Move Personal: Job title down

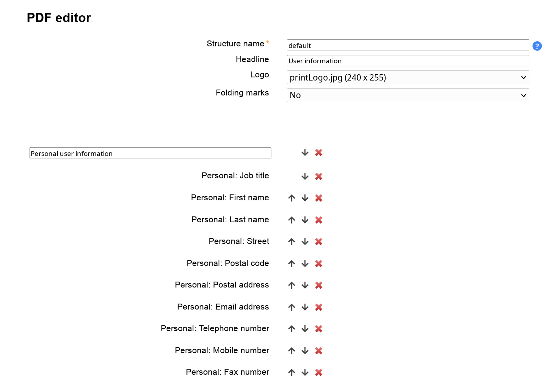pyautogui.click(x=305, y=176)
